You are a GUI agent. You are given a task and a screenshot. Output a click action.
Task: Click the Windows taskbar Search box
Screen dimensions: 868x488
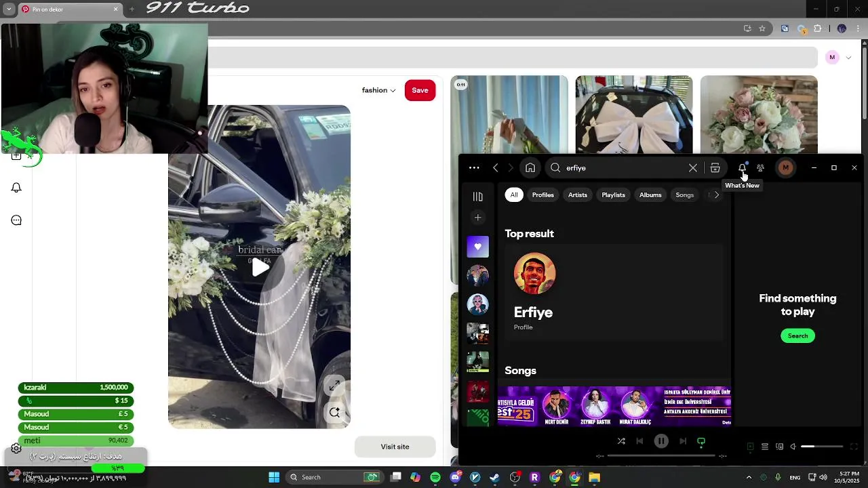tap(335, 478)
